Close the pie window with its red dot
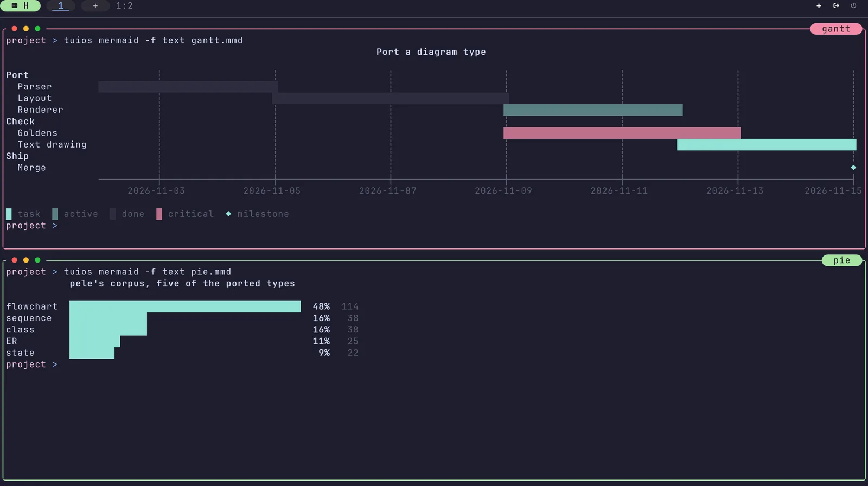 (x=15, y=260)
